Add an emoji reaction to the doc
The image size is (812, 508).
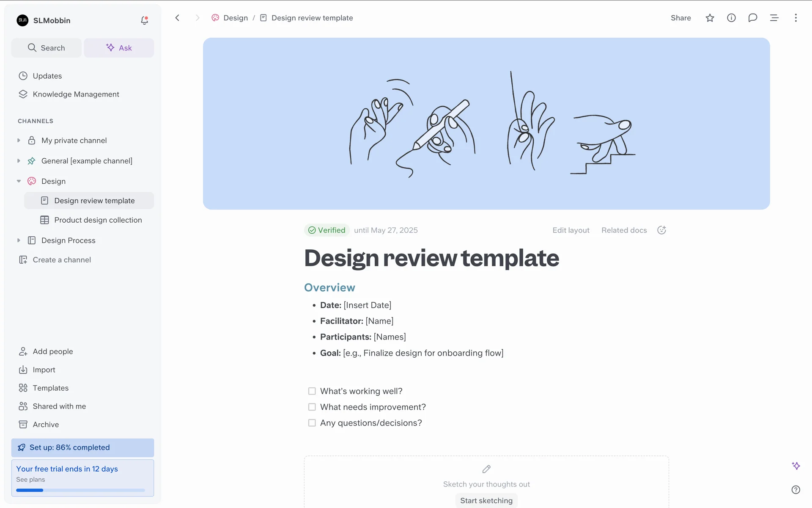pyautogui.click(x=661, y=230)
